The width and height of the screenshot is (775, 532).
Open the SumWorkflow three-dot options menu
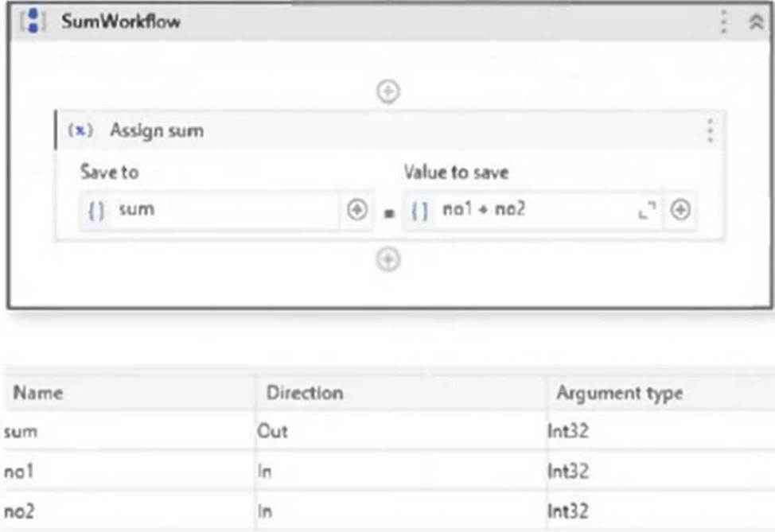coord(723,21)
